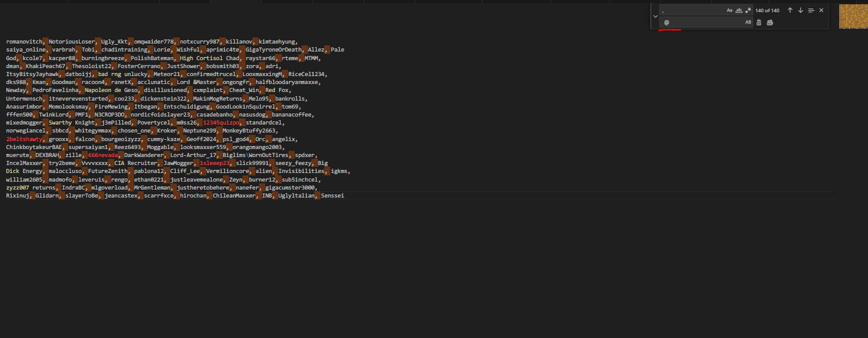This screenshot has width=868, height=338.
Task: Click the name 'DarkWanderer'
Action: [144, 155]
